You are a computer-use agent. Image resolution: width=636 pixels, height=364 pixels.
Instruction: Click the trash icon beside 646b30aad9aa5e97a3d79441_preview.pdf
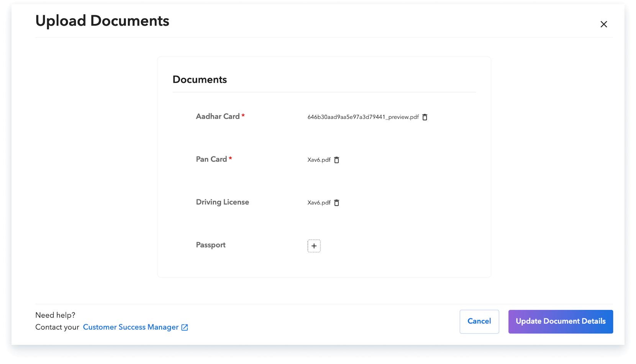pyautogui.click(x=425, y=117)
